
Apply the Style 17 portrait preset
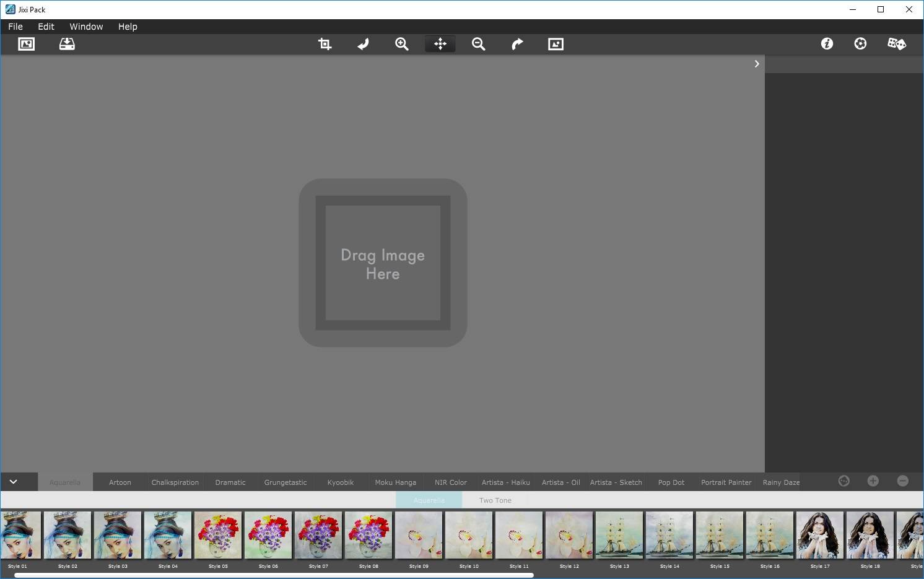(x=820, y=535)
